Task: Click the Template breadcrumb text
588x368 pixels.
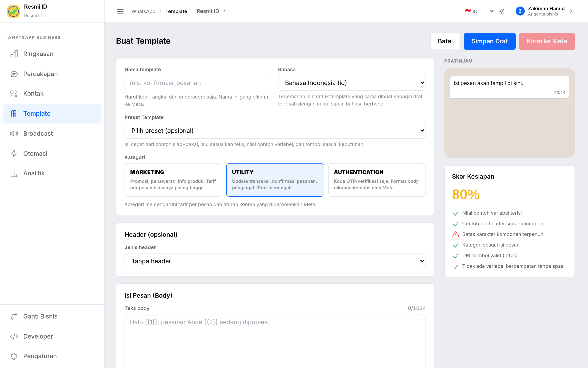Action: pyautogui.click(x=176, y=11)
